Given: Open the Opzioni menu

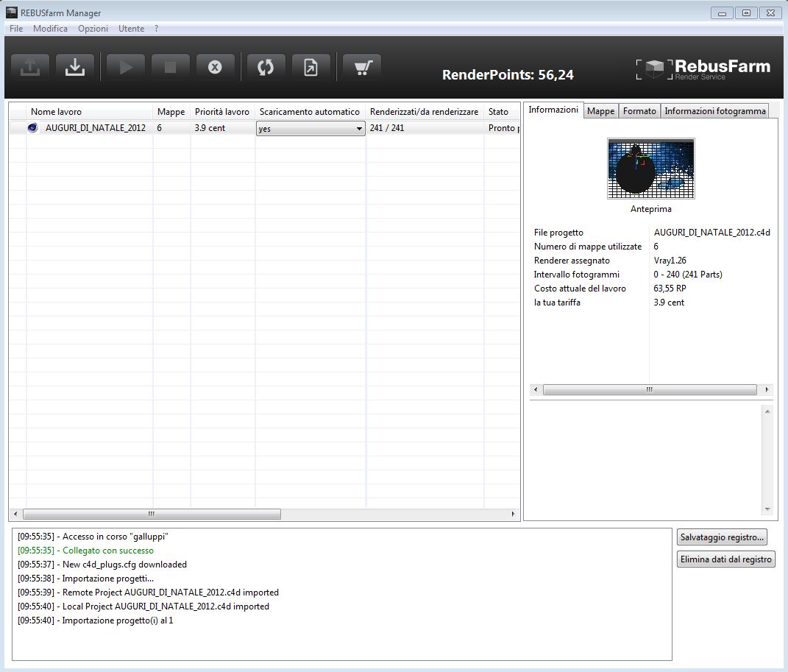Looking at the screenshot, I should [93, 29].
